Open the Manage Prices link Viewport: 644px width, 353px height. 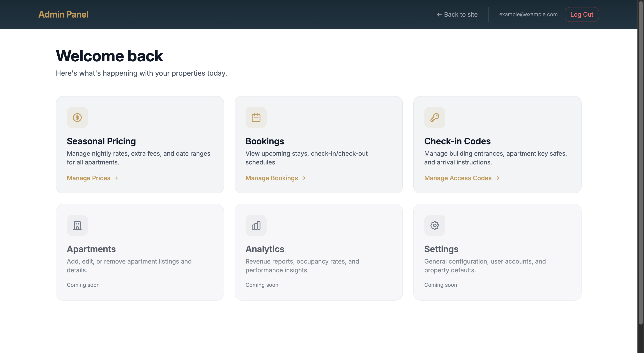(x=92, y=178)
